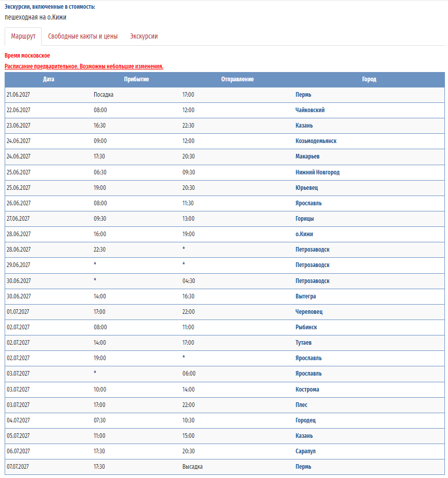Select the Юрьевец city link
The width and height of the screenshot is (448, 478).
306,188
